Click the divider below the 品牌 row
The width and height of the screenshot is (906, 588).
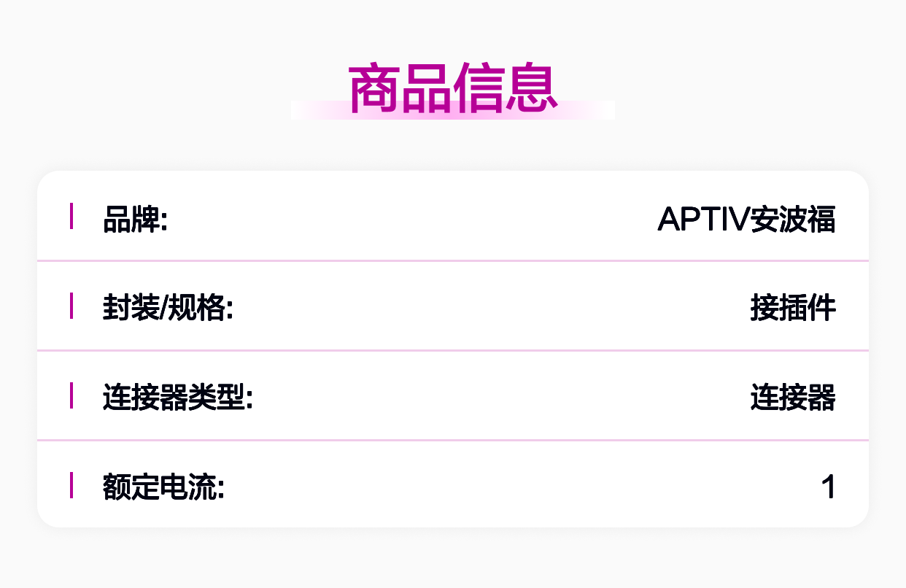click(453, 260)
